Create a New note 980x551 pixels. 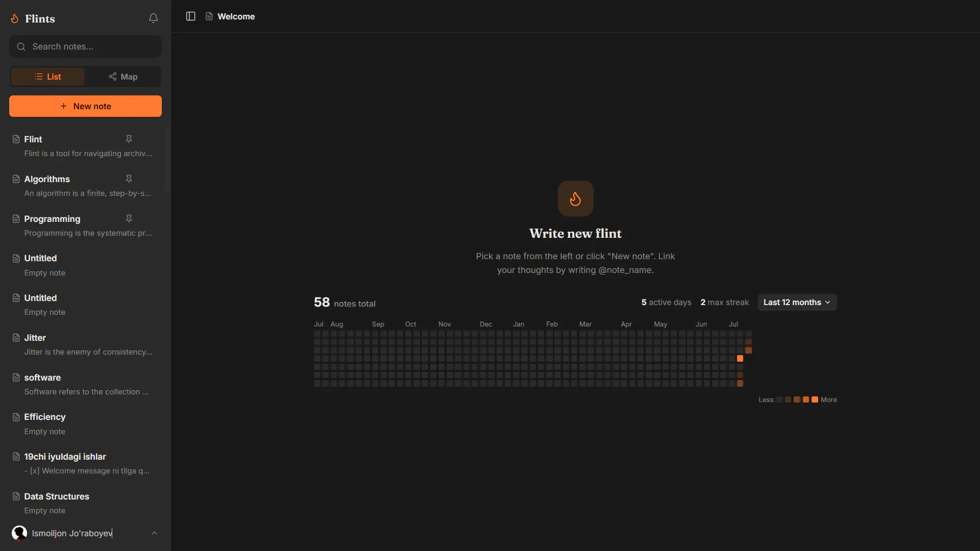pyautogui.click(x=85, y=106)
